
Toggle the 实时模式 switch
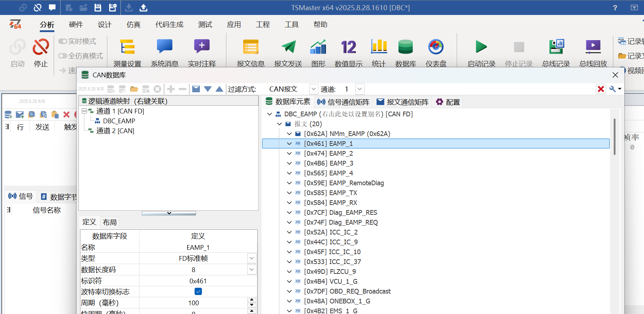coord(63,41)
